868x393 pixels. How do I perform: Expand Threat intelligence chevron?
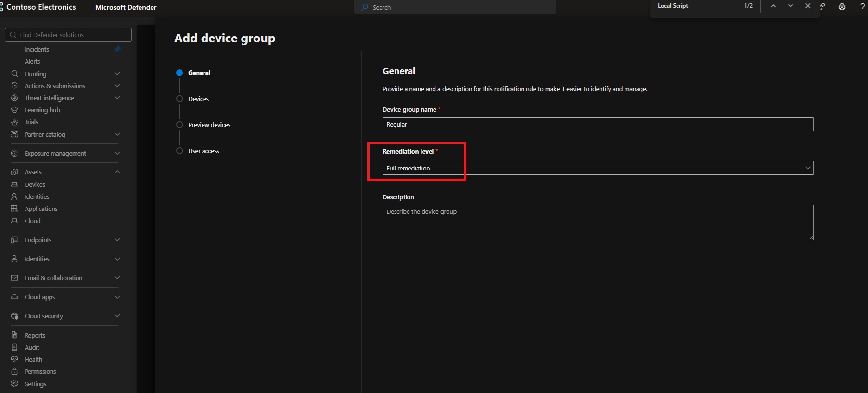[117, 98]
